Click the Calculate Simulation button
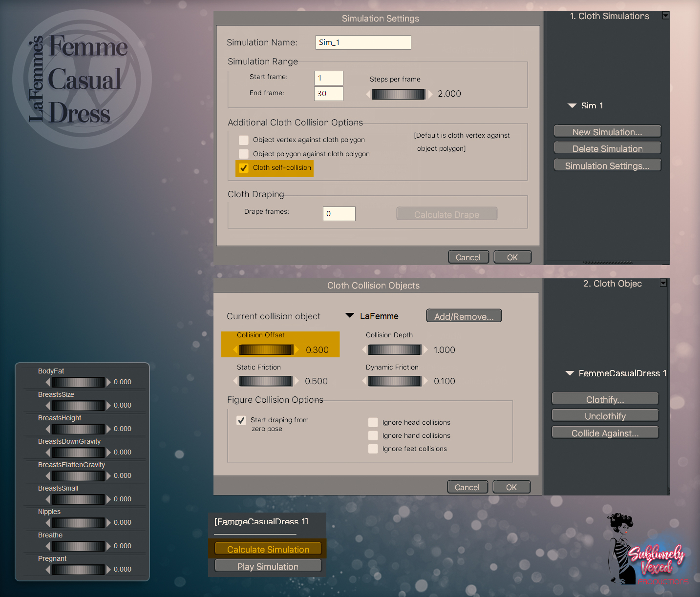The image size is (700, 597). pos(268,549)
